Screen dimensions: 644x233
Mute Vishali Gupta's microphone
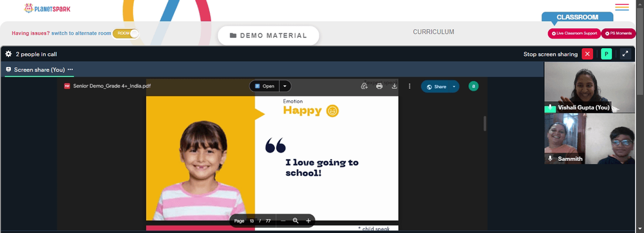tap(550, 108)
